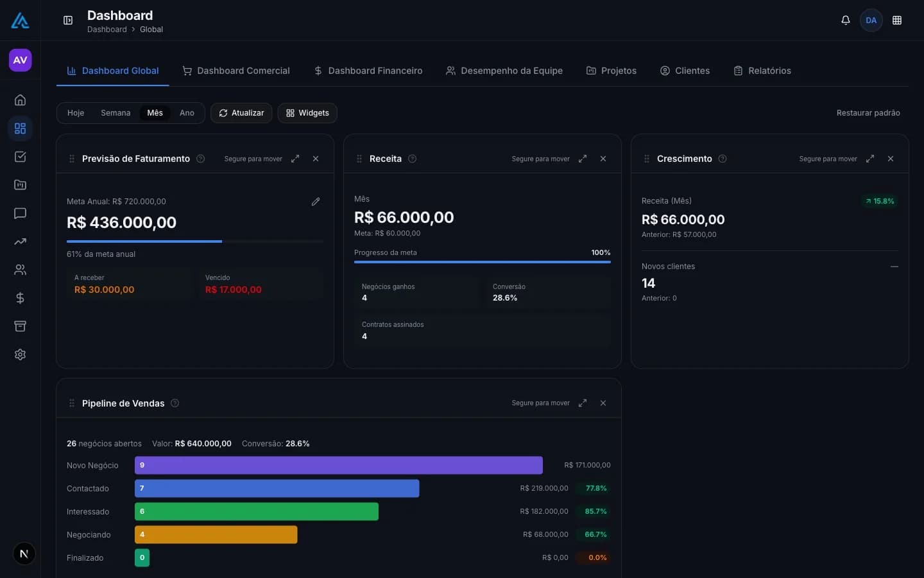Click the annual goal progress bar

coord(195,241)
